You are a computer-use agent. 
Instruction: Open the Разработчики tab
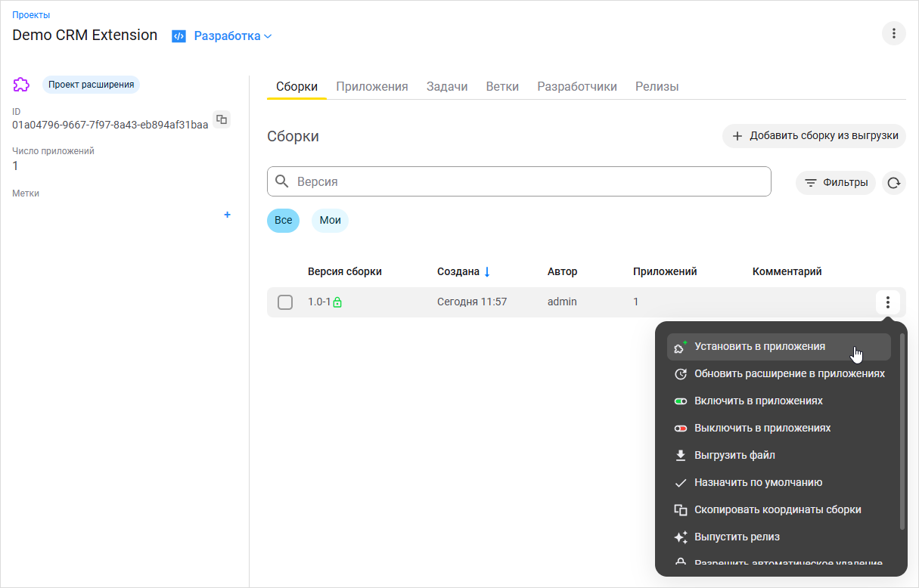coord(577,86)
